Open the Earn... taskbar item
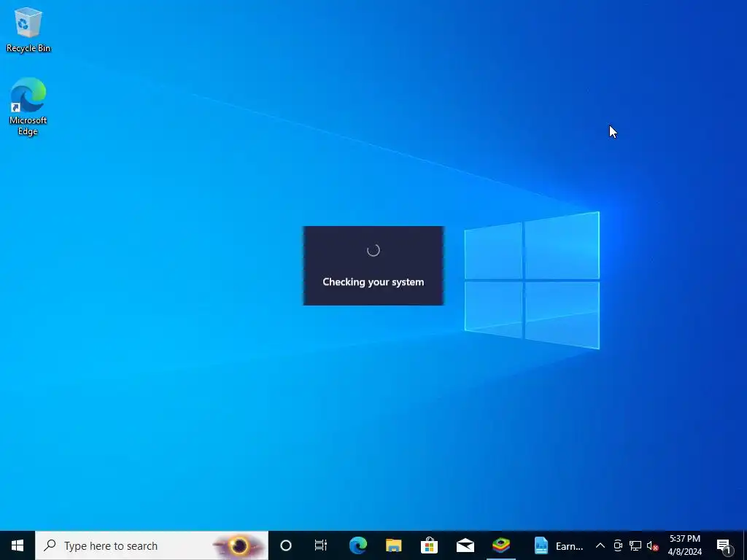The width and height of the screenshot is (747, 560). tap(558, 545)
